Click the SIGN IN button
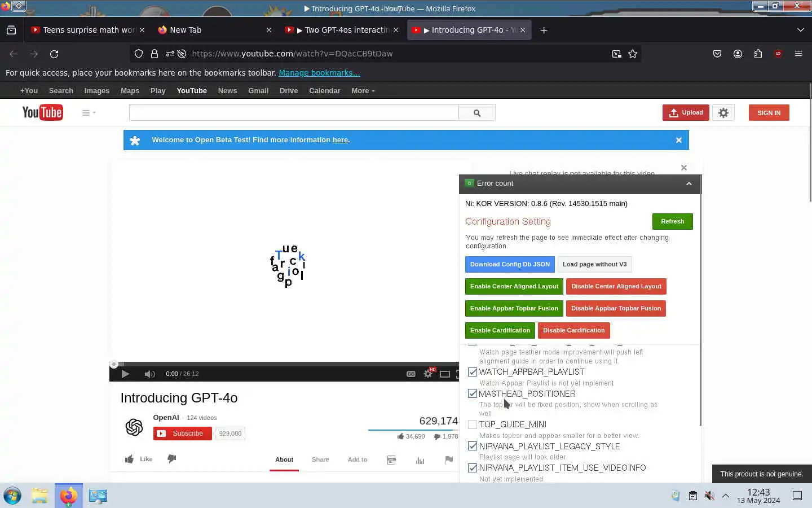 pyautogui.click(x=769, y=113)
